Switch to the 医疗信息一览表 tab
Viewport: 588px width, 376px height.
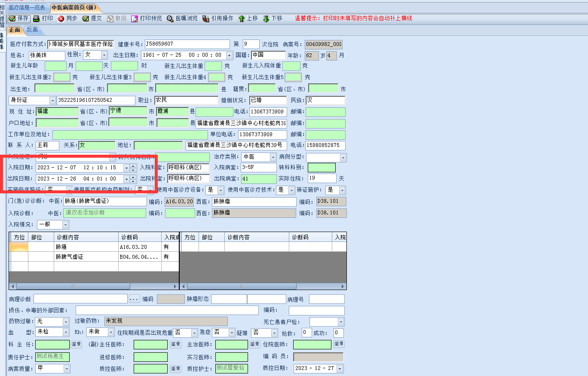[x=27, y=8]
